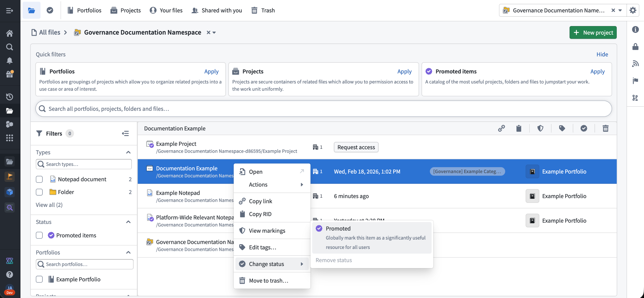Check the Example Portfolio filter checkbox
644x298 pixels.
click(x=39, y=279)
